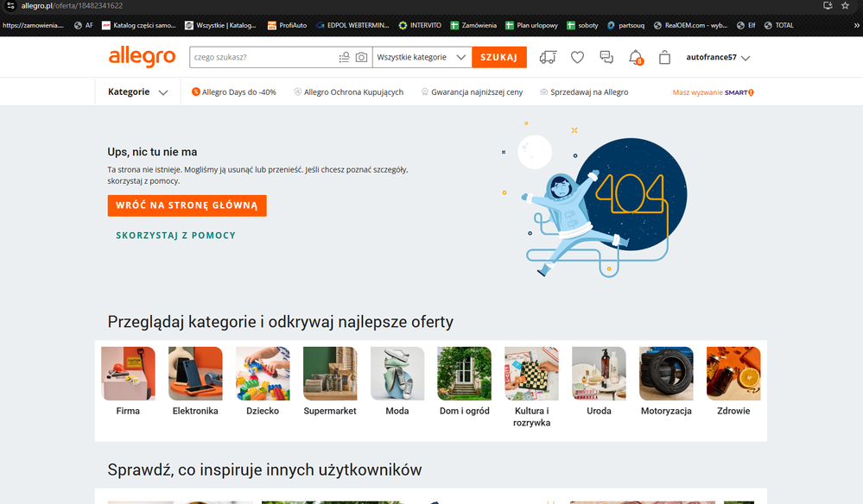Open the EDPOL WEBTERMIN bookmark
Screen dimensions: 863x504
[352, 25]
